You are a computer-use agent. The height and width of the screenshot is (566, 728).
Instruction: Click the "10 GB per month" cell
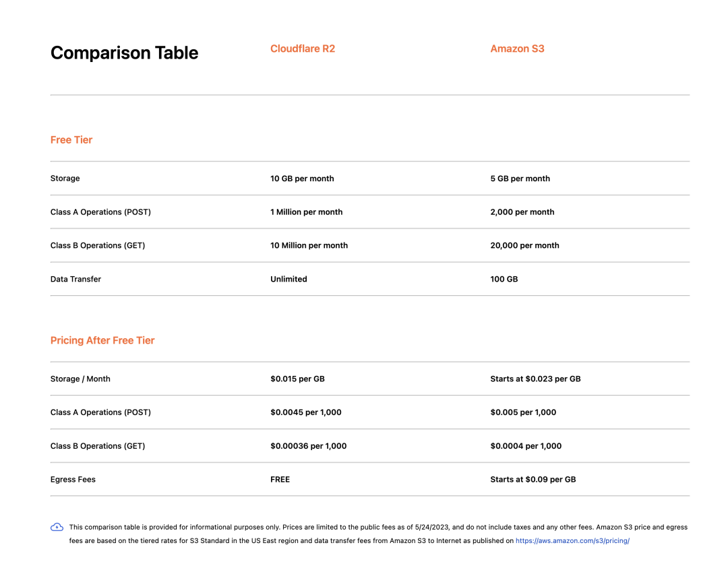tap(302, 179)
